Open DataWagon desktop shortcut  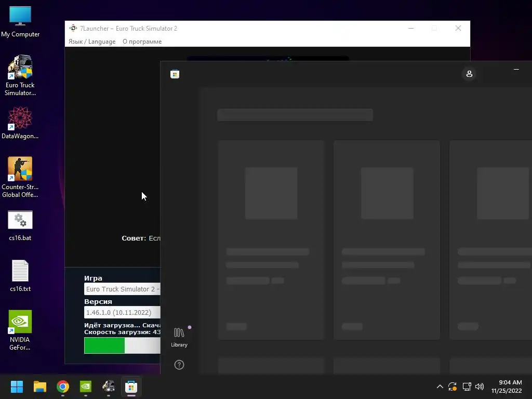20,123
